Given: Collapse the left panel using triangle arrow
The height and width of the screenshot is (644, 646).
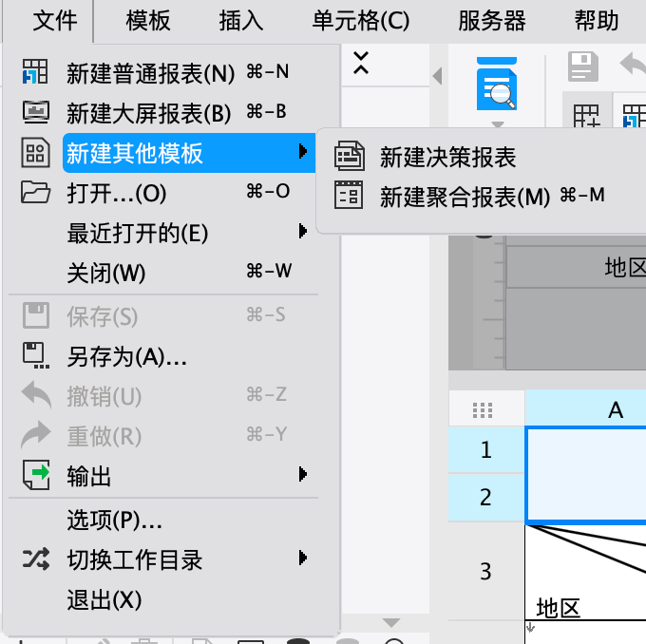Looking at the screenshot, I should click(x=437, y=75).
